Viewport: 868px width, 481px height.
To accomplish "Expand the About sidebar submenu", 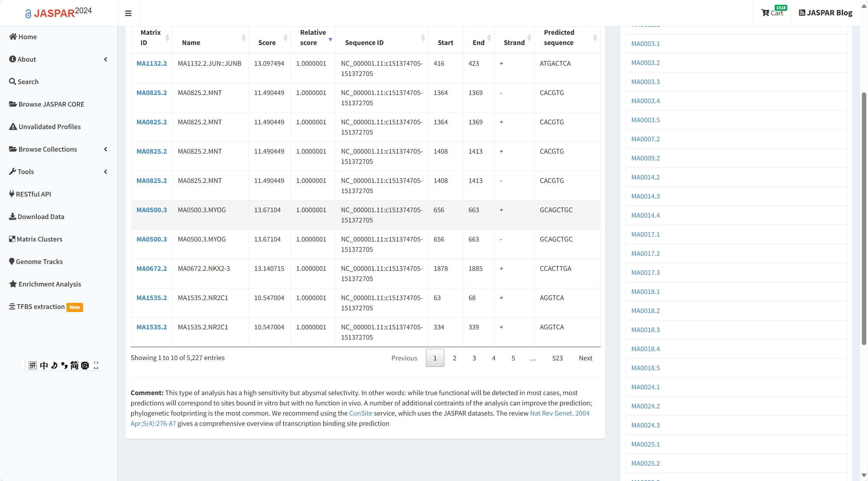I will [106, 59].
